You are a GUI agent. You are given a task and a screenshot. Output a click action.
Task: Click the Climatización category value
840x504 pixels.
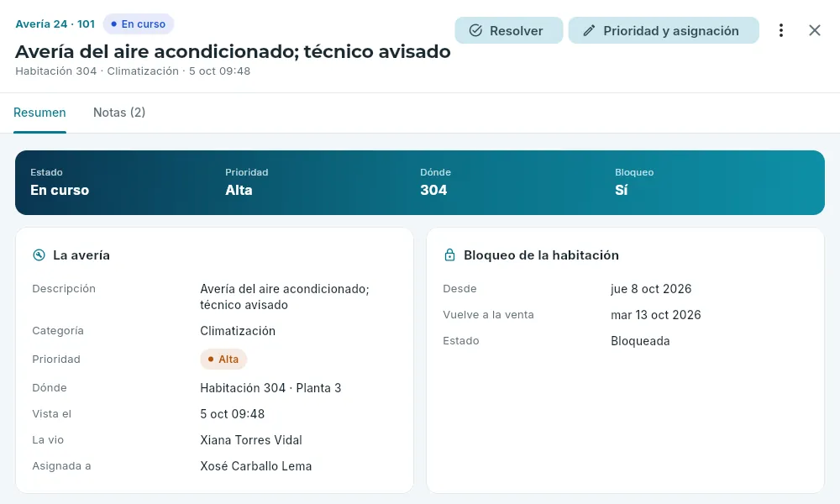238,331
